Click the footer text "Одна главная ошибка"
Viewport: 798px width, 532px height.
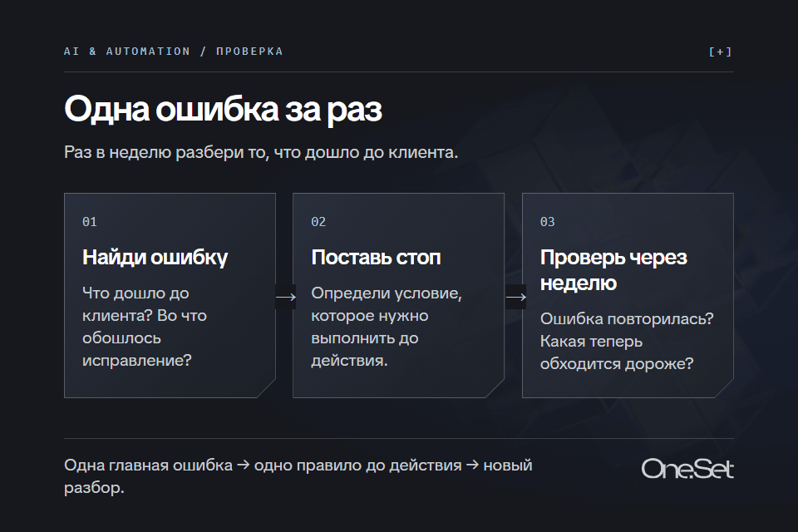tap(148, 465)
